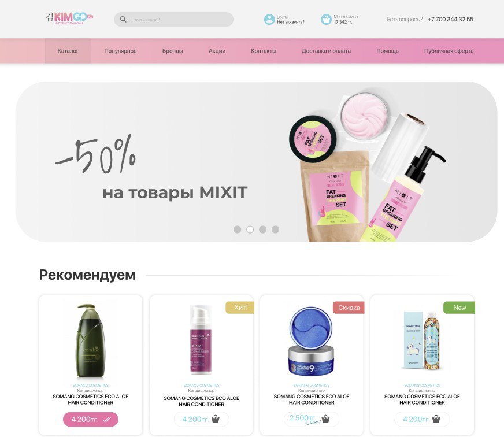The image size is (504, 437).
Task: Select the third banner slide dot
Action: click(262, 229)
